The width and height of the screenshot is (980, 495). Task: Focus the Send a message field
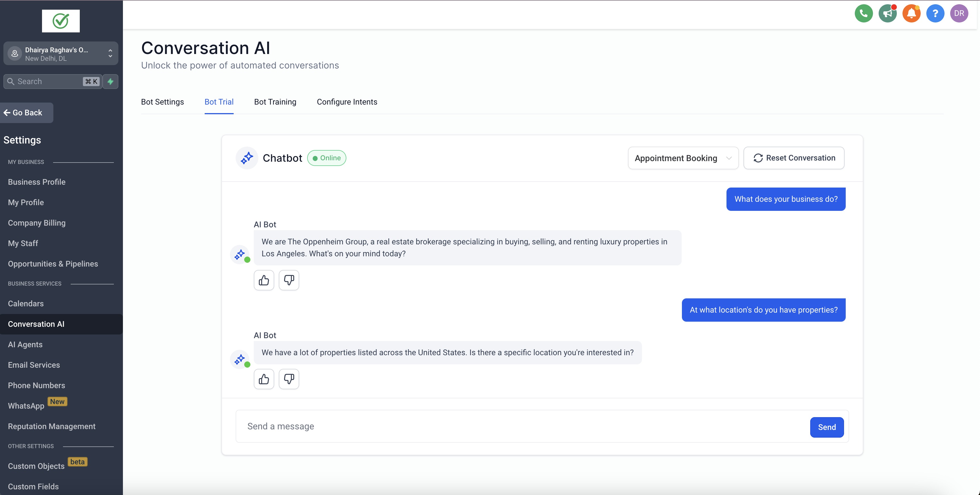(521, 427)
